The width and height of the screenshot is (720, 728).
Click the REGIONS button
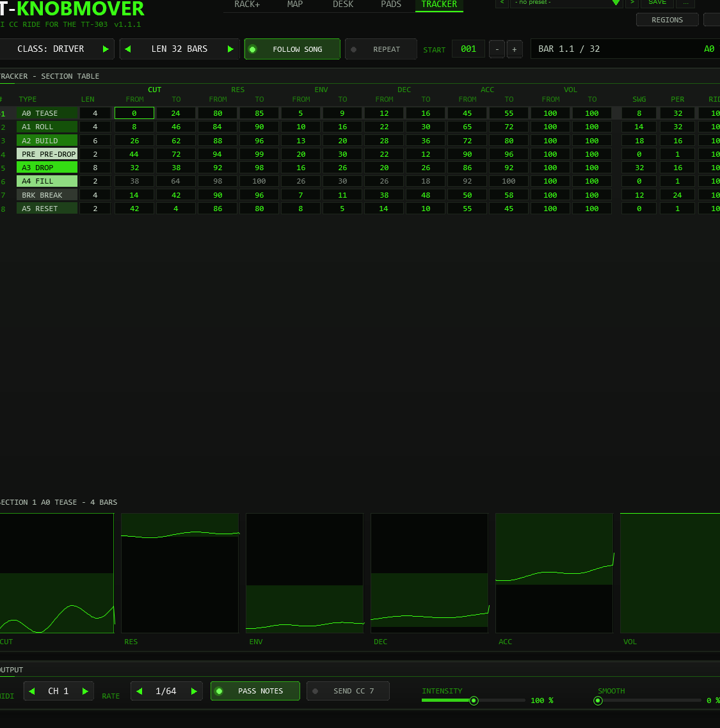(x=667, y=19)
